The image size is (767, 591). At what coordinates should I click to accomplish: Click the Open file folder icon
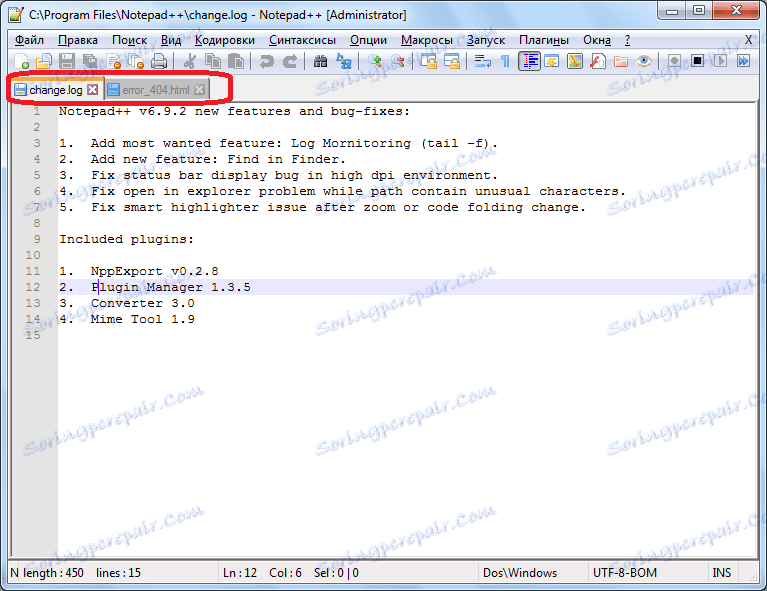tap(44, 62)
